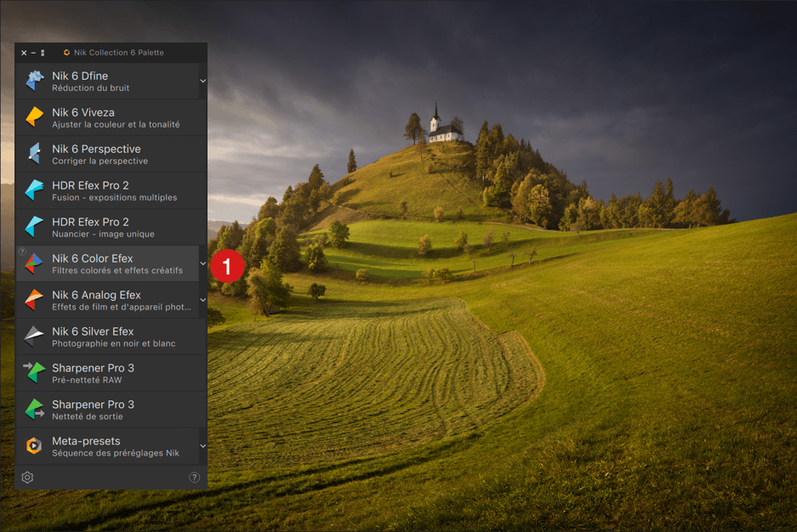This screenshot has width=797, height=532.
Task: Click 'Fusion - expositions multiples' text
Action: [114, 197]
